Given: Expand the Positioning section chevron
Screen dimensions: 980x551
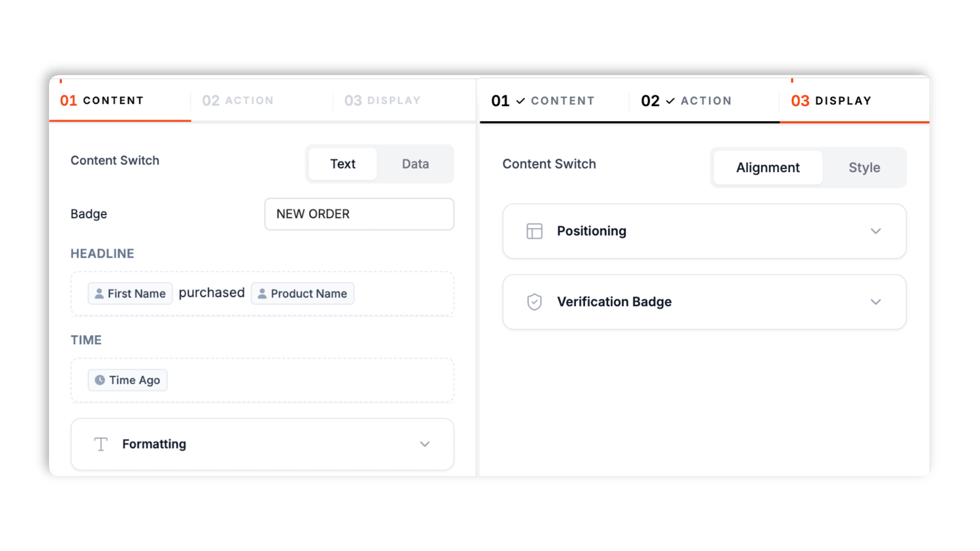Looking at the screenshot, I should tap(876, 231).
